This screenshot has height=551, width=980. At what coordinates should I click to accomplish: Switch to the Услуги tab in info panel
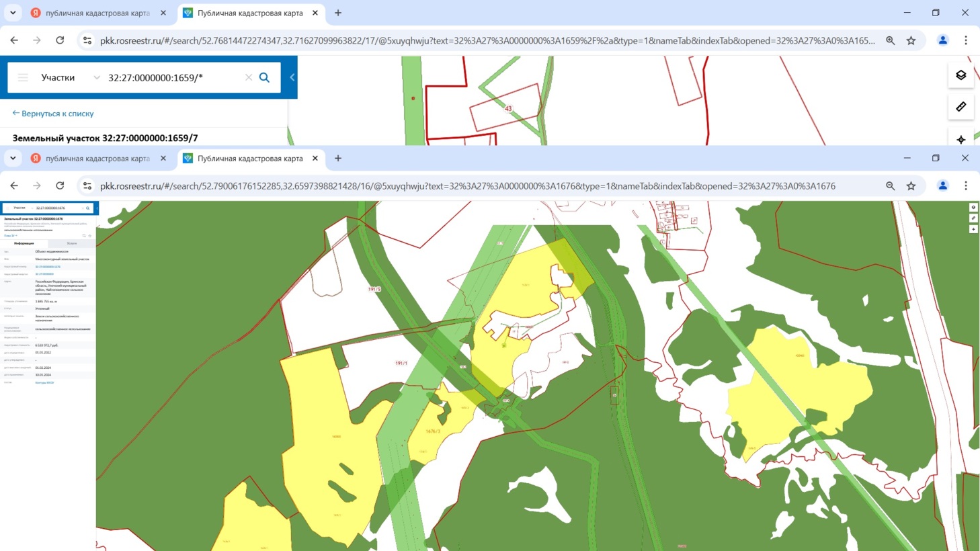click(72, 243)
